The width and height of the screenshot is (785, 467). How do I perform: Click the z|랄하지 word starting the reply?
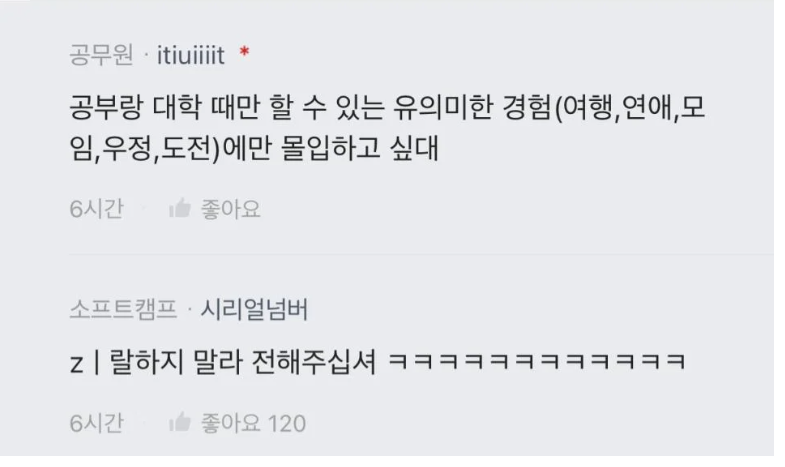[x=127, y=361]
